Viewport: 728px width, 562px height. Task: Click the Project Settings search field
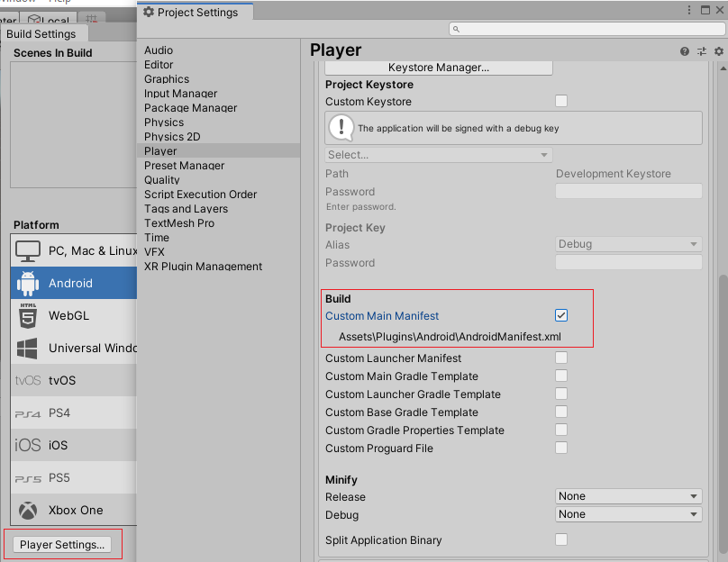(x=587, y=29)
